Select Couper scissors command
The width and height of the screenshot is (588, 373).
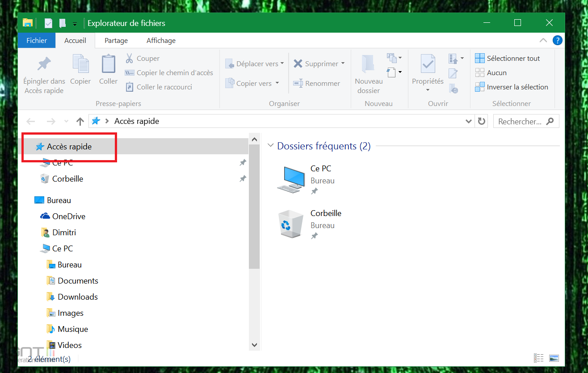pyautogui.click(x=142, y=59)
